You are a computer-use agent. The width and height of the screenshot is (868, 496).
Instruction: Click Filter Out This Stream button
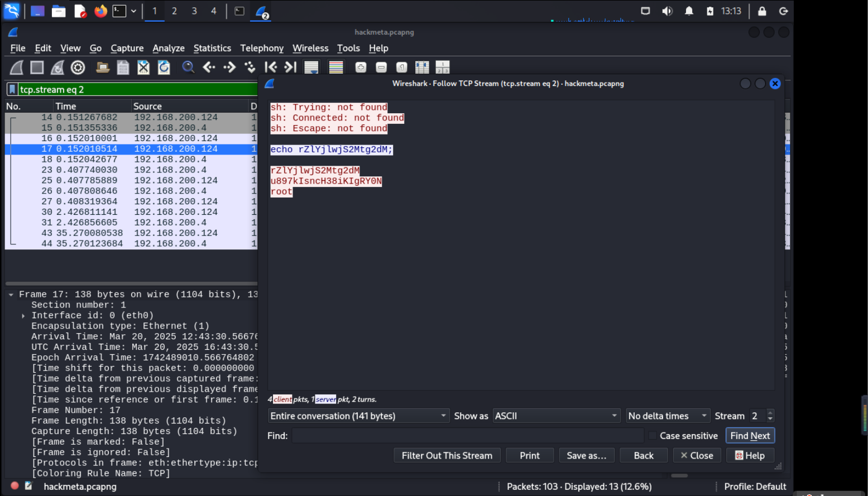pyautogui.click(x=447, y=455)
